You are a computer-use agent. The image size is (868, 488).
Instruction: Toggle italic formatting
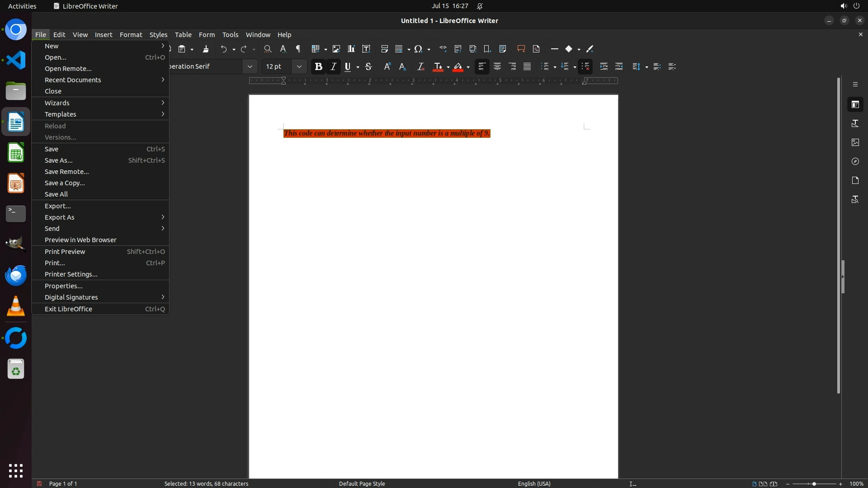pyautogui.click(x=333, y=67)
